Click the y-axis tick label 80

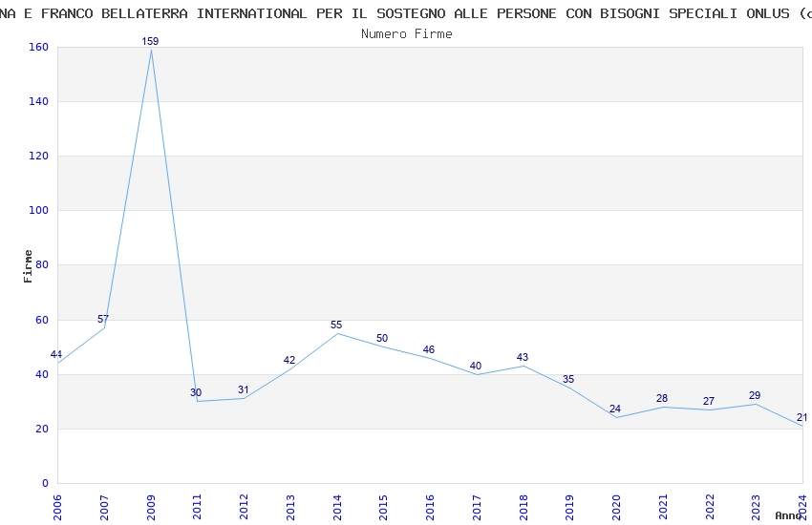[x=41, y=264]
